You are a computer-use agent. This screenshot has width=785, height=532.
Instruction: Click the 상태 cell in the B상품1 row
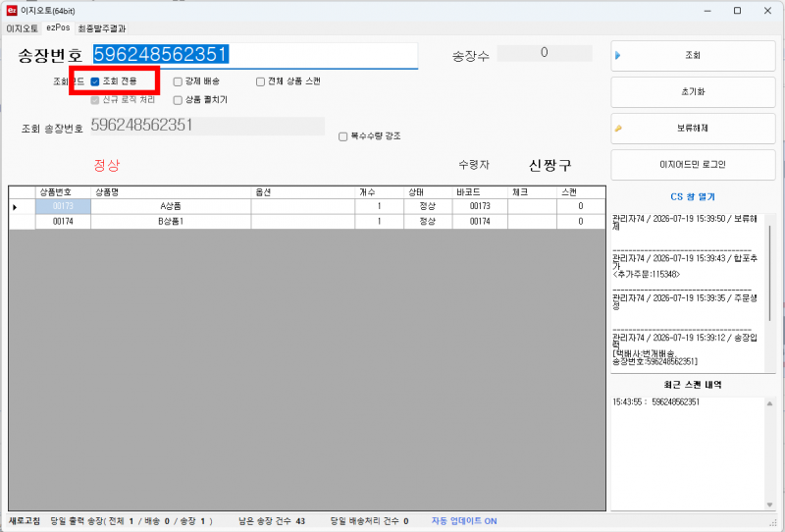click(428, 222)
